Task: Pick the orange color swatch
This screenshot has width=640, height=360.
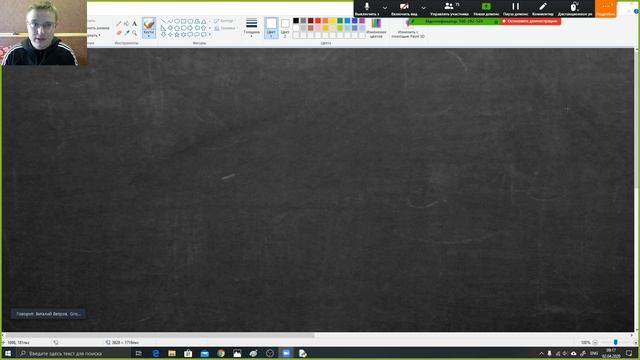Action: point(325,20)
